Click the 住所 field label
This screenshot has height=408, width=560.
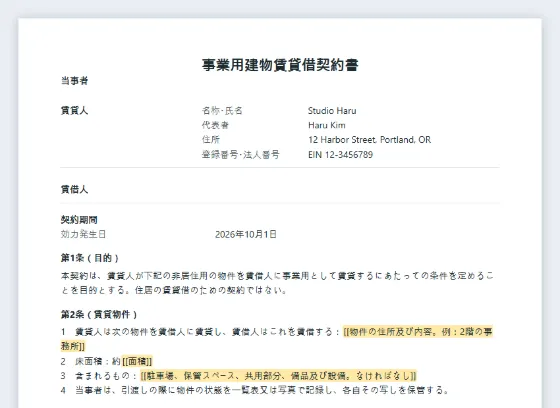[211, 140]
